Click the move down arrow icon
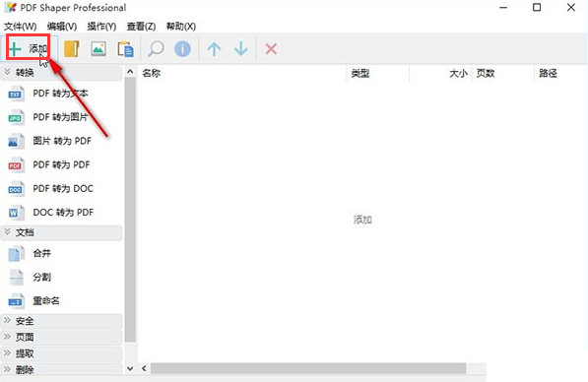The width and height of the screenshot is (588, 382). [x=241, y=48]
